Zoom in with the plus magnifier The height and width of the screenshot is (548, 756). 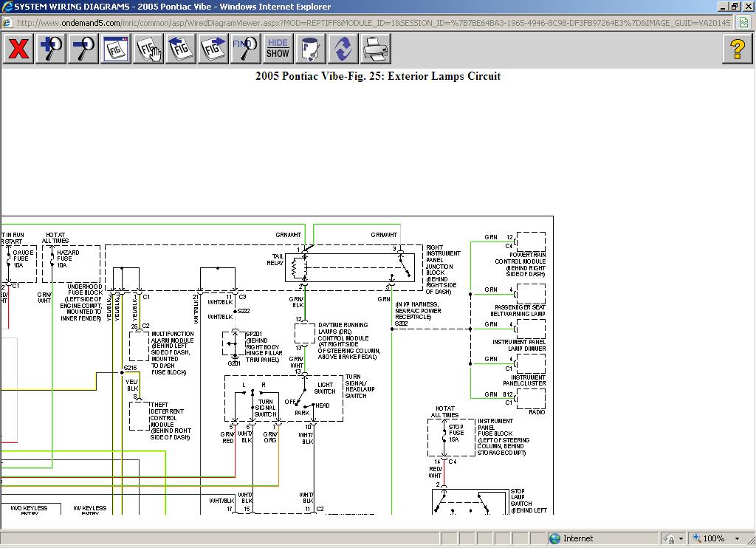click(51, 49)
